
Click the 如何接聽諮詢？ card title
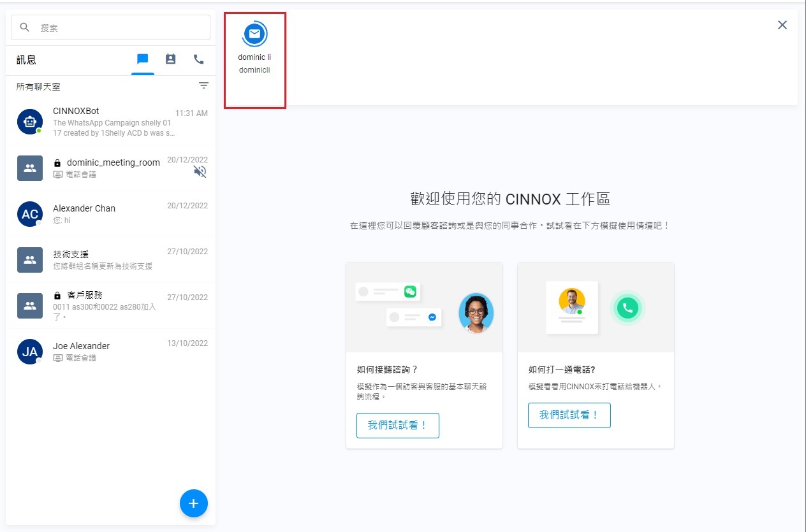click(x=388, y=370)
